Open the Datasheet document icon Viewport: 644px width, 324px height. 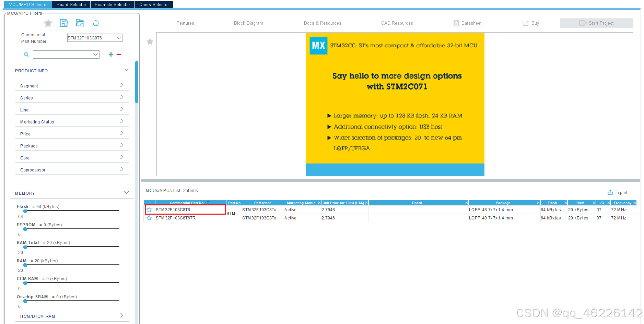pyautogui.click(x=456, y=23)
